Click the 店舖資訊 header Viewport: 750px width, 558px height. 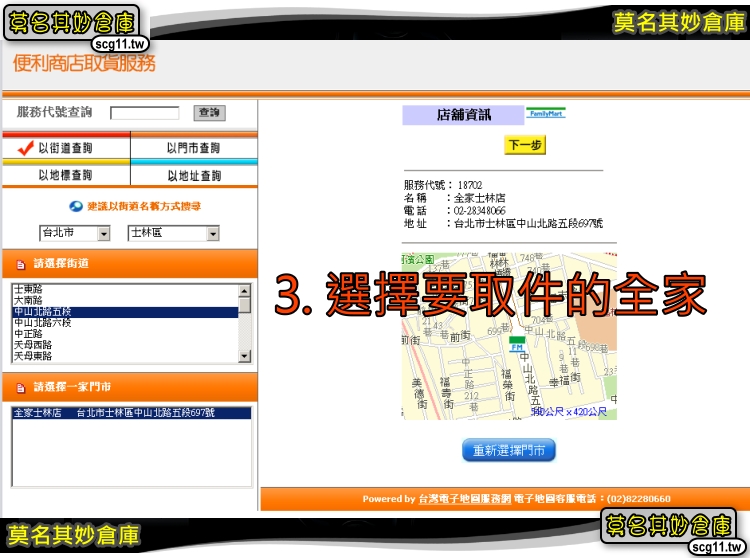click(463, 115)
